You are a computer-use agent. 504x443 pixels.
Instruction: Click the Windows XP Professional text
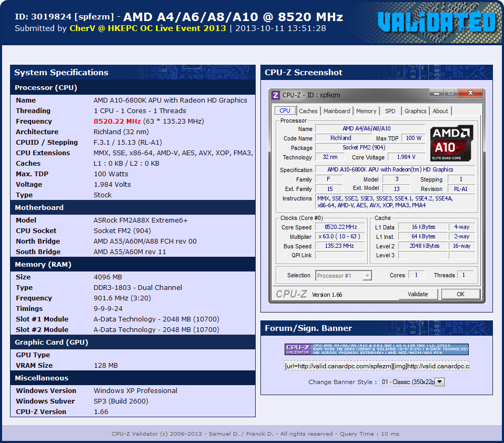[135, 390]
